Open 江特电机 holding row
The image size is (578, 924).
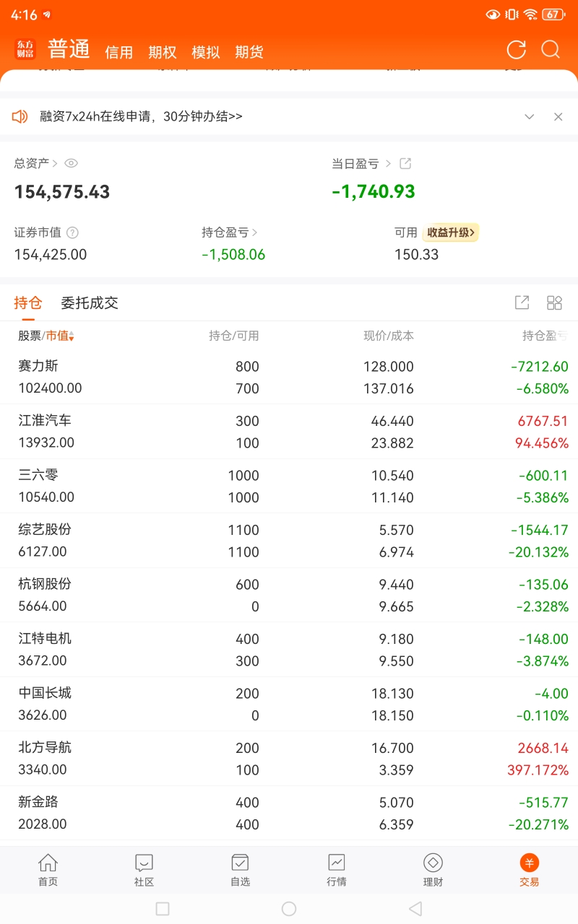point(289,650)
